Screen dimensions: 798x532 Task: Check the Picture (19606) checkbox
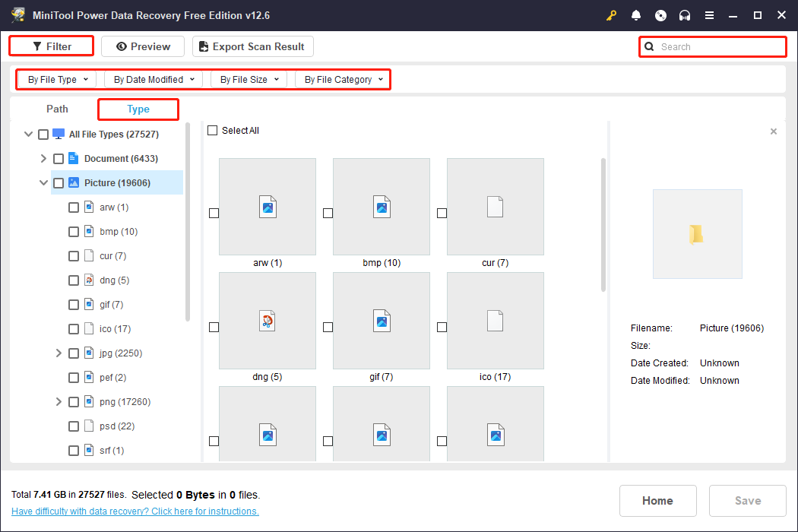[x=59, y=182]
